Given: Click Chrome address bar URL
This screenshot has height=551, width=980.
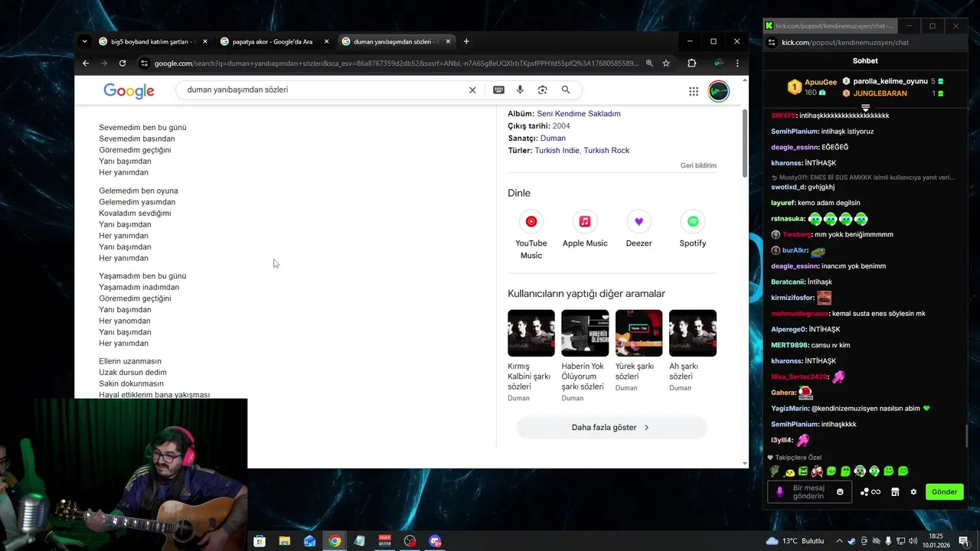Looking at the screenshot, I should click(397, 64).
